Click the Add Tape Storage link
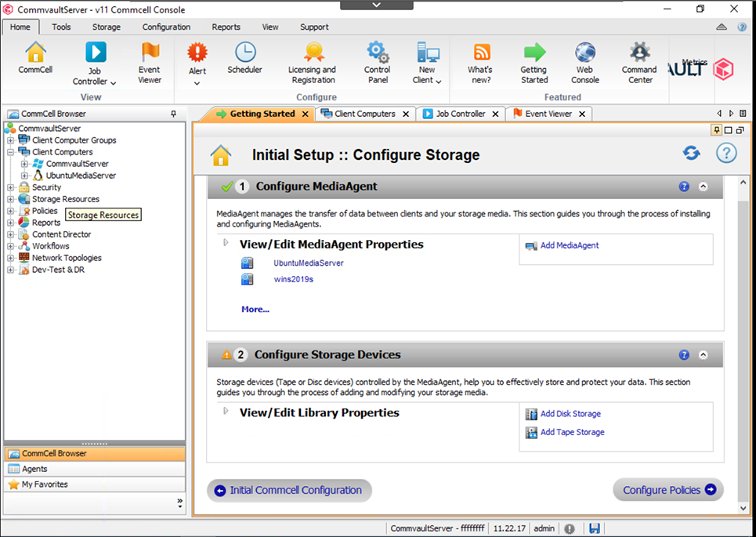Viewport: 756px width, 537px height. pos(573,432)
